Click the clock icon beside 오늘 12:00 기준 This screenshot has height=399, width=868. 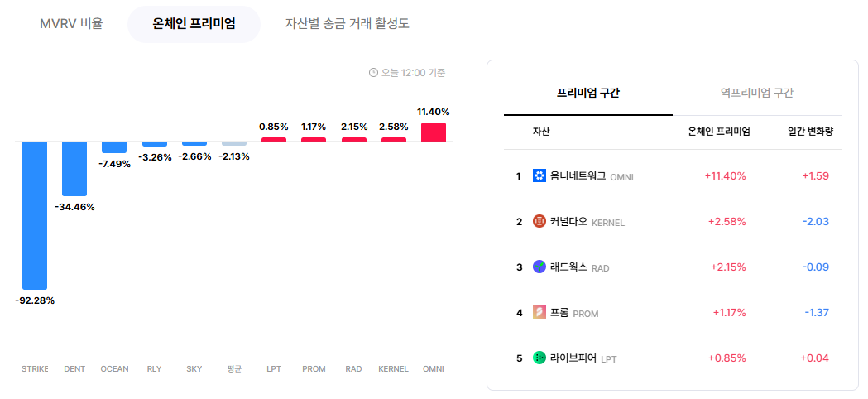tap(373, 73)
